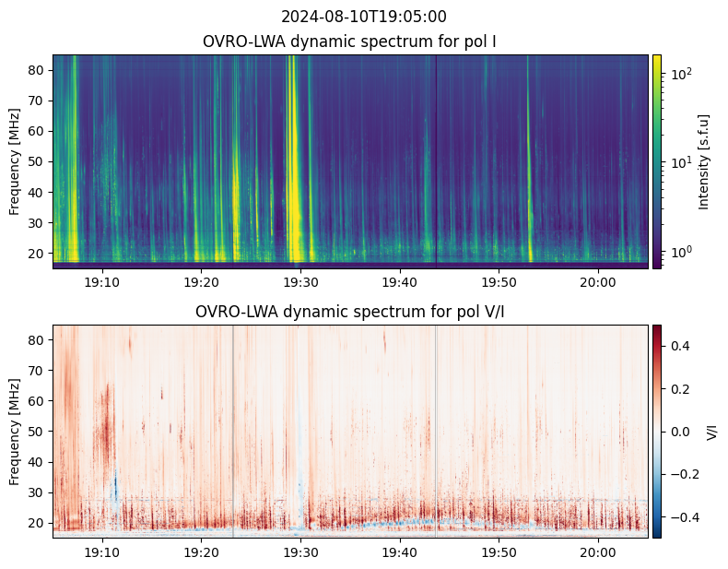Click the Frequency [MHz] label of top plot
The height and width of the screenshot is (569, 728).
point(15,161)
